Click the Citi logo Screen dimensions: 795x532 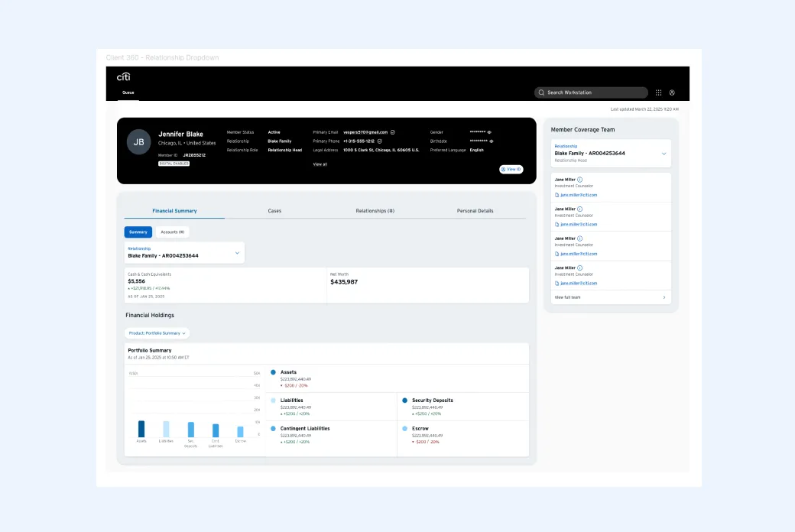(x=124, y=76)
